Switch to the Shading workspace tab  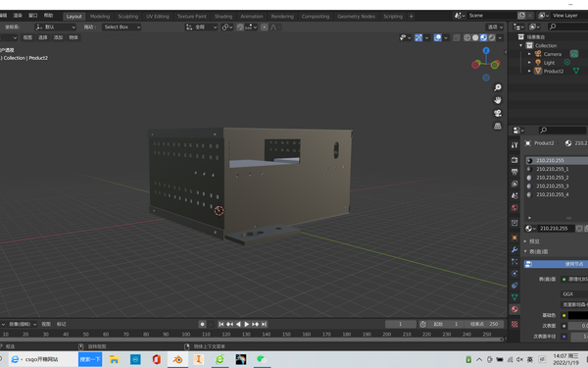pyautogui.click(x=223, y=16)
